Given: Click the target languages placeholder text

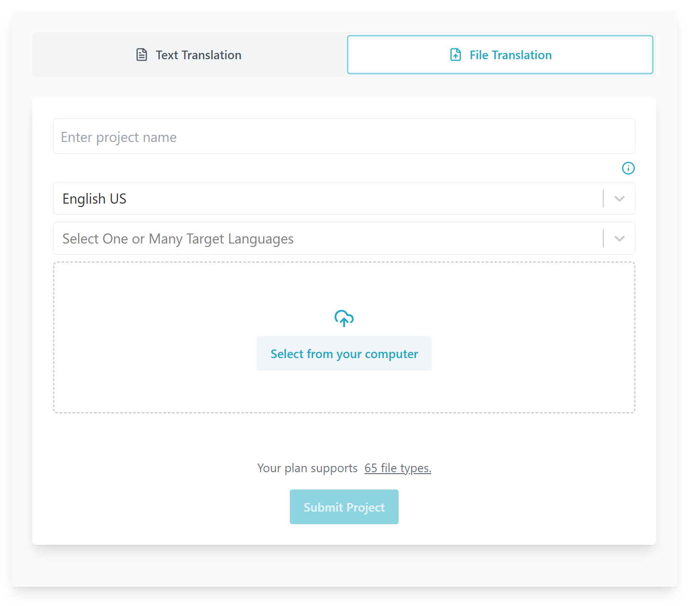Looking at the screenshot, I should [x=178, y=239].
